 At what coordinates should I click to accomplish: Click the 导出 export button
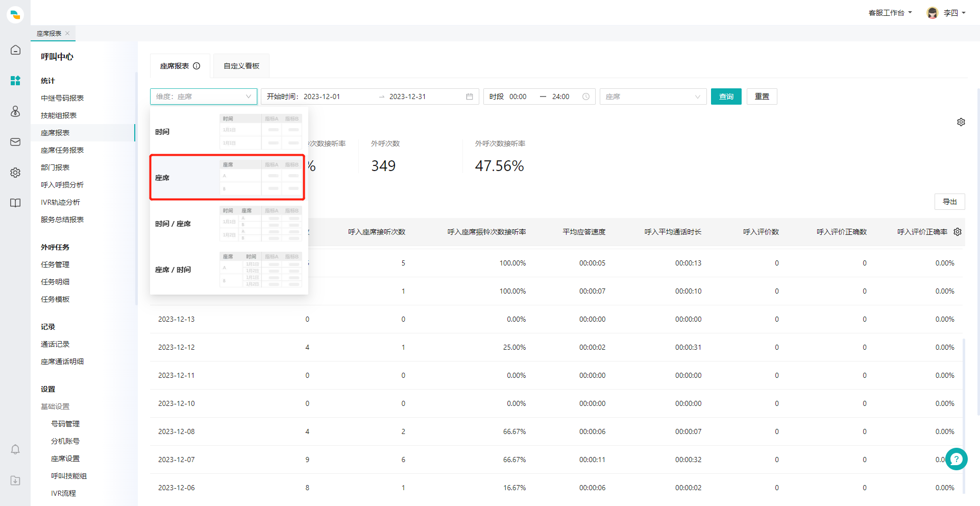click(x=950, y=202)
